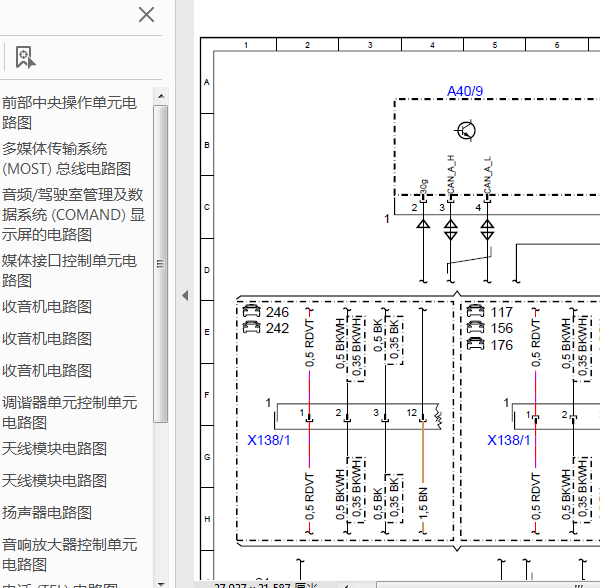
Task: Click the right X138/1 connector label
Action: click(x=509, y=440)
